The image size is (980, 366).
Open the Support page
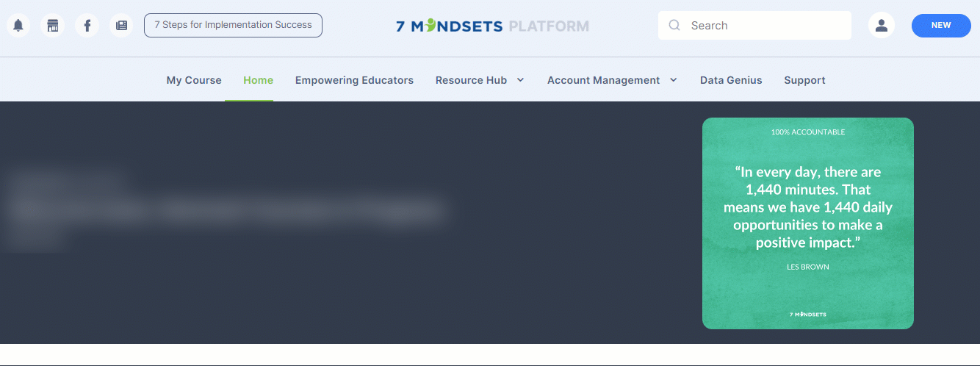pos(804,80)
